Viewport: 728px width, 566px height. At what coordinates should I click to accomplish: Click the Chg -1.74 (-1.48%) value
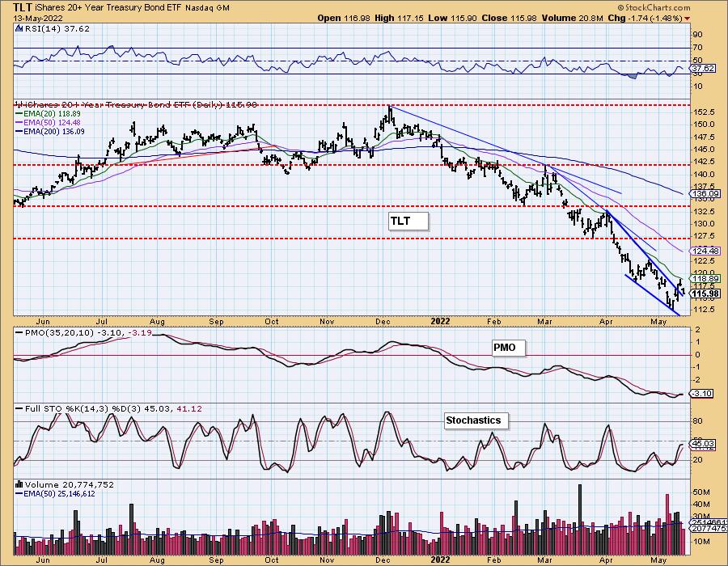click(645, 18)
